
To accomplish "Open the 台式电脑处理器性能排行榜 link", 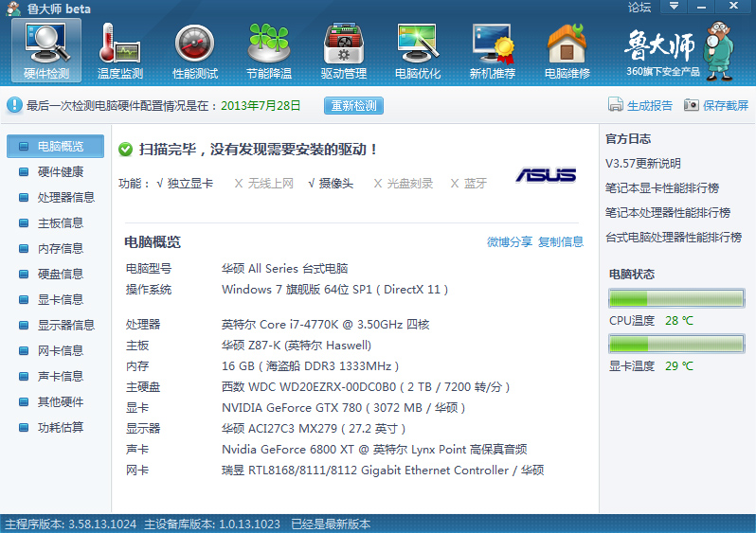I will (x=674, y=237).
